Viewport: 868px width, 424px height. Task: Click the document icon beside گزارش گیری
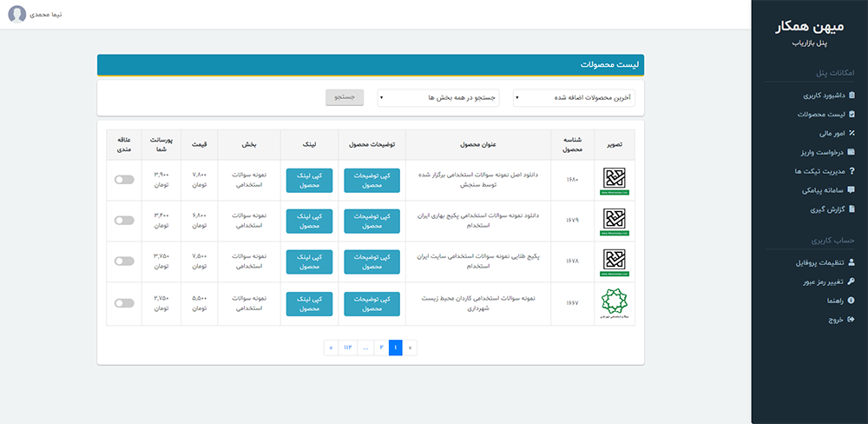(x=852, y=209)
